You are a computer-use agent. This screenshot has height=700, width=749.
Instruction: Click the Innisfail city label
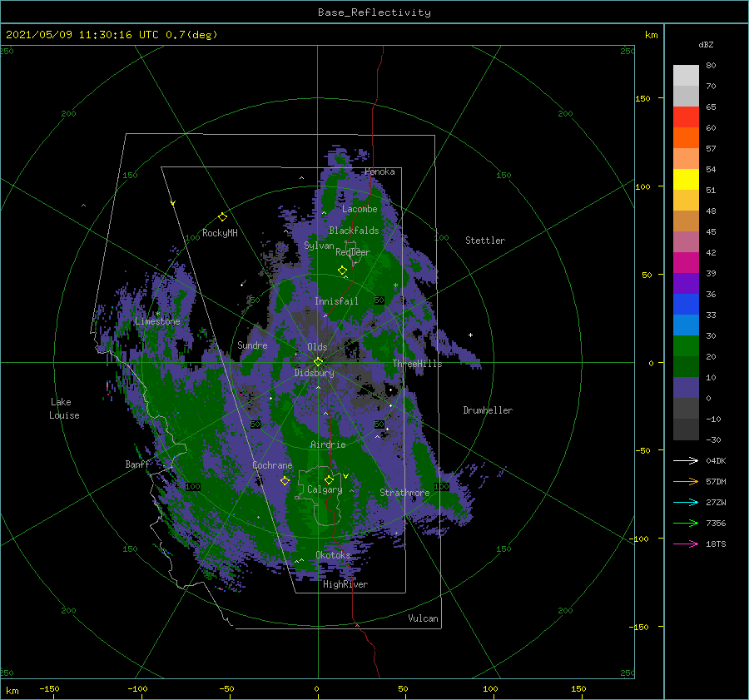point(336,301)
